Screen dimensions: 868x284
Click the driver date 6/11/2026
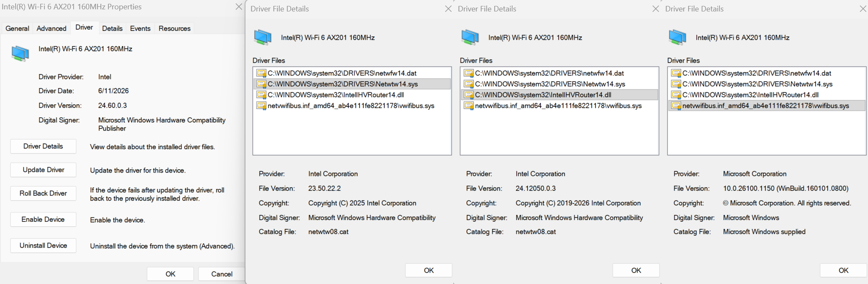[113, 91]
